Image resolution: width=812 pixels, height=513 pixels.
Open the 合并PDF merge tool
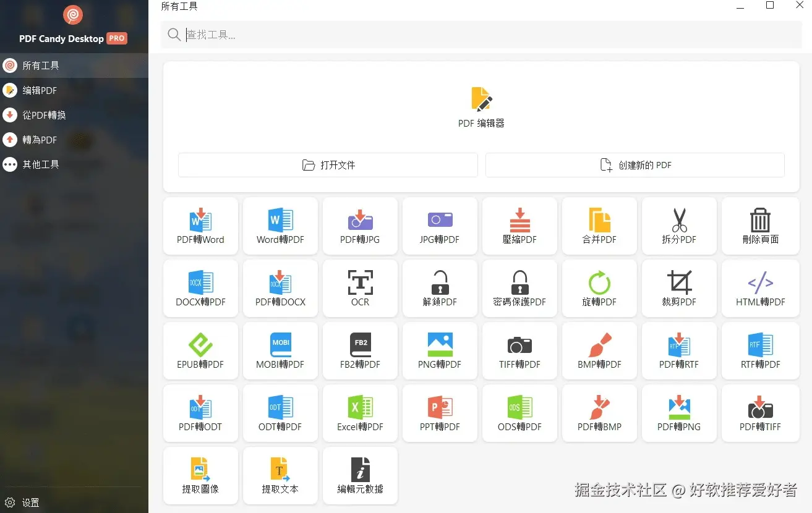[599, 226]
